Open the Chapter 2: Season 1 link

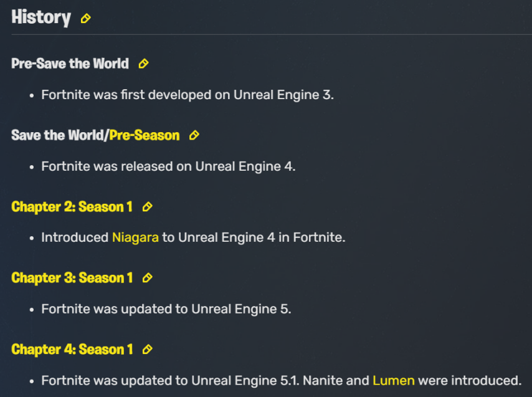coord(72,207)
